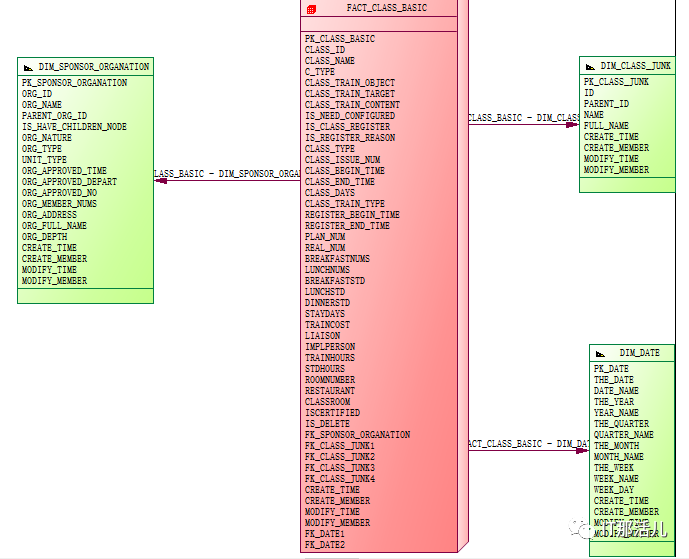Click the IS_DELETE column

click(x=327, y=424)
